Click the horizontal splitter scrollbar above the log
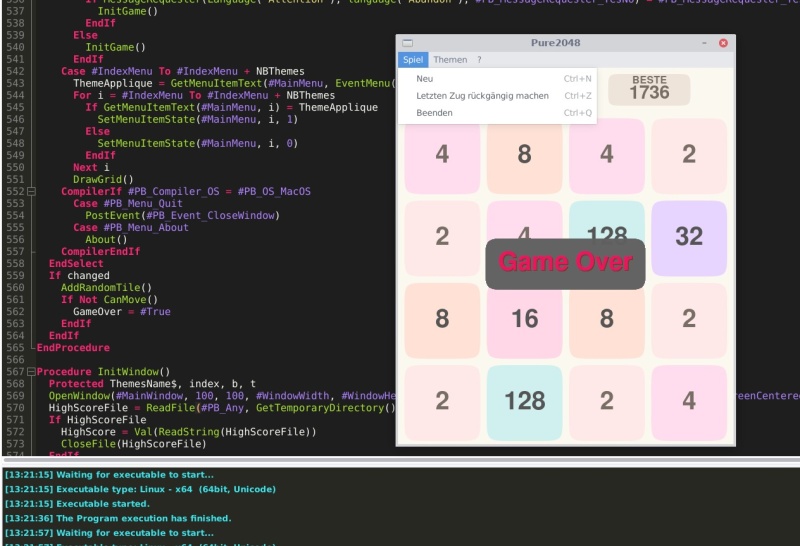The width and height of the screenshot is (800, 546). 400,460
